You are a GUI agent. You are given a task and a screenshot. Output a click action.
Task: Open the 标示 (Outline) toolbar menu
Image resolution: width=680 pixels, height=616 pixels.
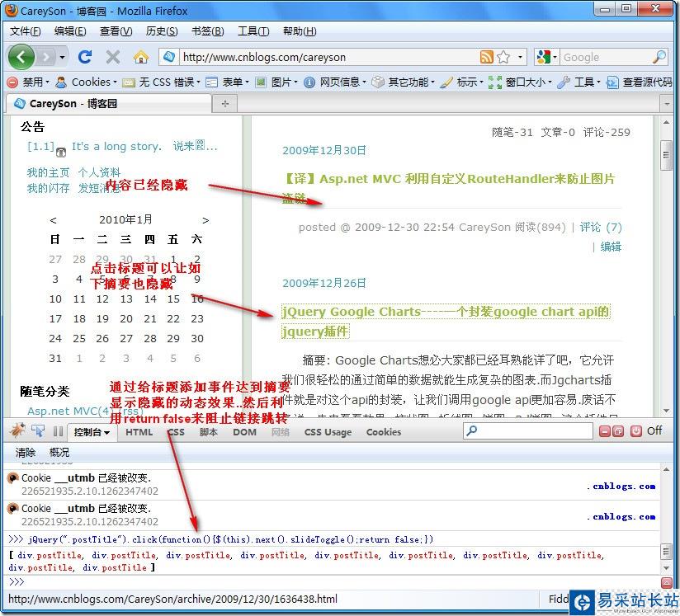click(461, 82)
